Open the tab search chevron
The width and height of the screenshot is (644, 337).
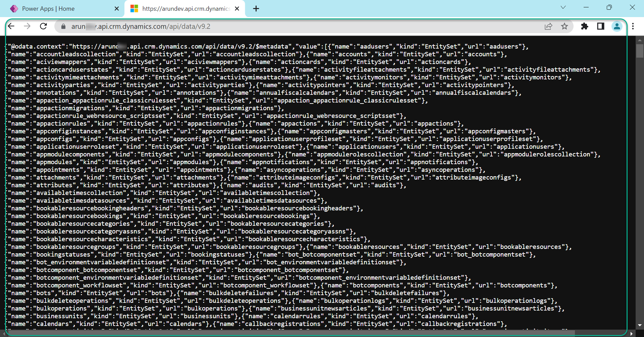[x=563, y=7]
